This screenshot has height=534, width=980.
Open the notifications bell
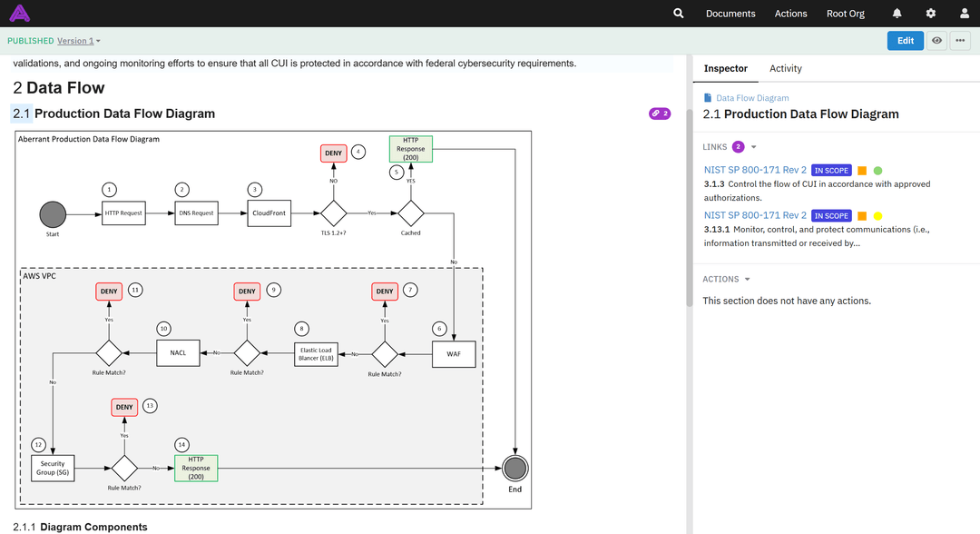click(x=897, y=13)
